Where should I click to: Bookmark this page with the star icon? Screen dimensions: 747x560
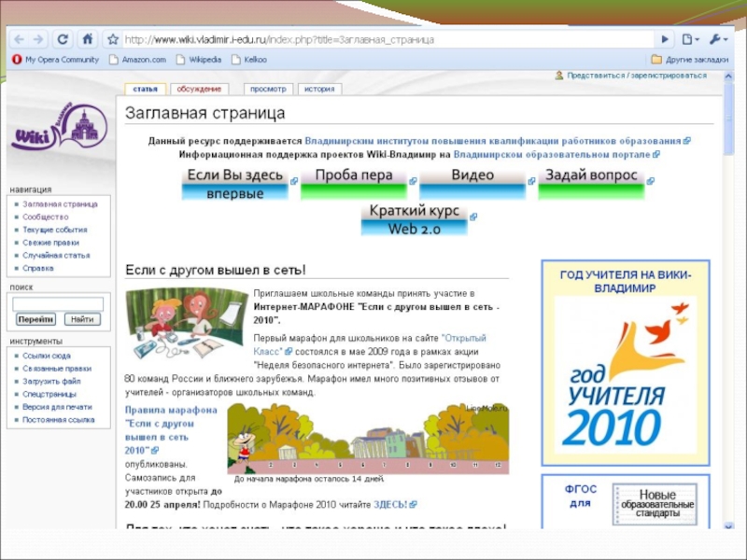coord(112,40)
